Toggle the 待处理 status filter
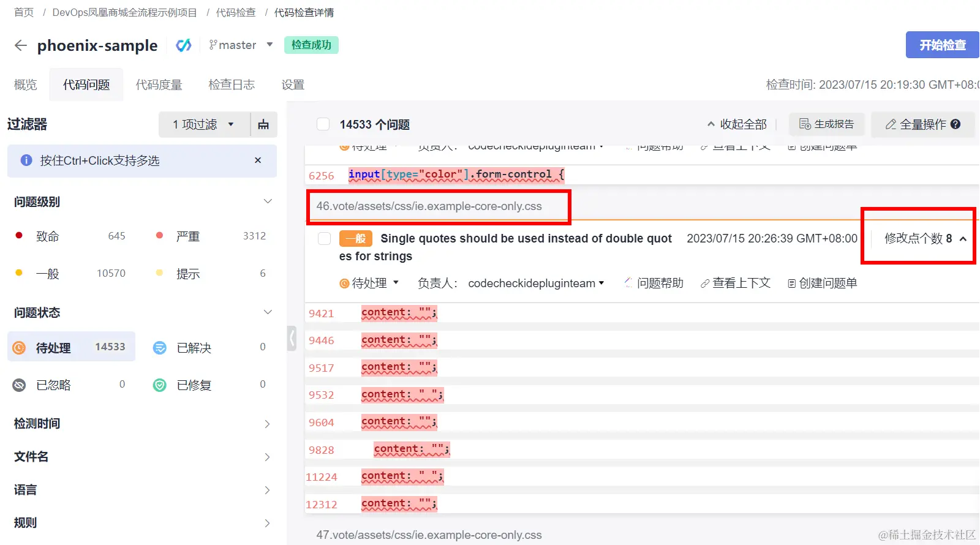The height and width of the screenshot is (545, 980). pos(72,347)
